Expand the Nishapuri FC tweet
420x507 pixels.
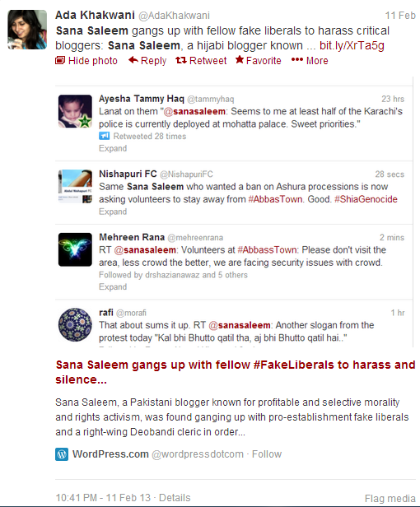click(x=113, y=212)
